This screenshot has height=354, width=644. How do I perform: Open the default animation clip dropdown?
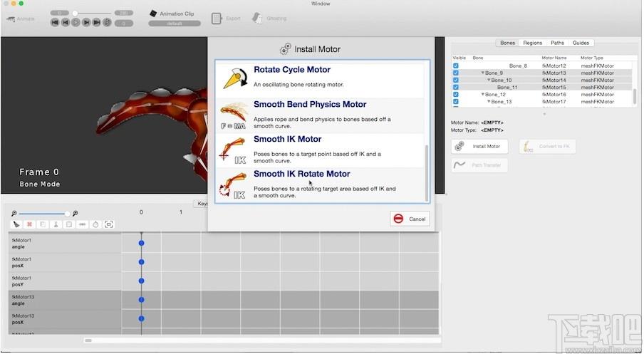pos(175,24)
